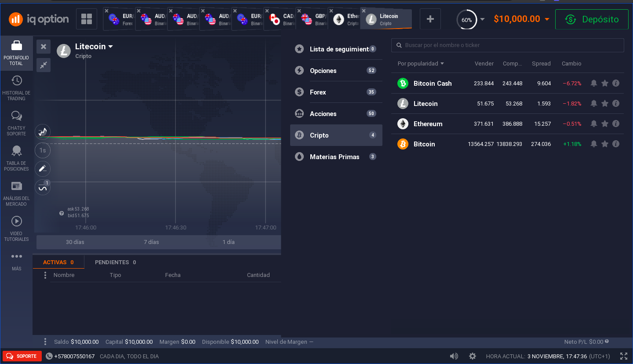Star Bitcoin as favorite
633x364 pixels.
coord(605,144)
